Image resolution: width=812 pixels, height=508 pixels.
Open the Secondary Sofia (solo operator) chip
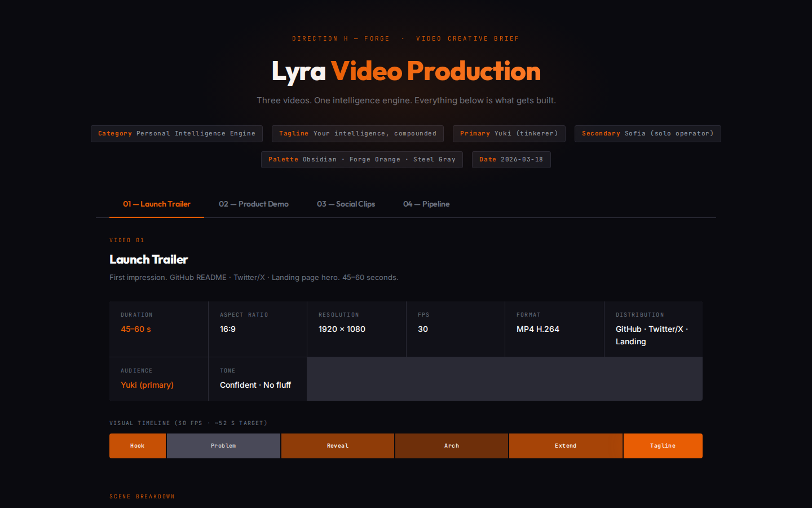[647, 133]
